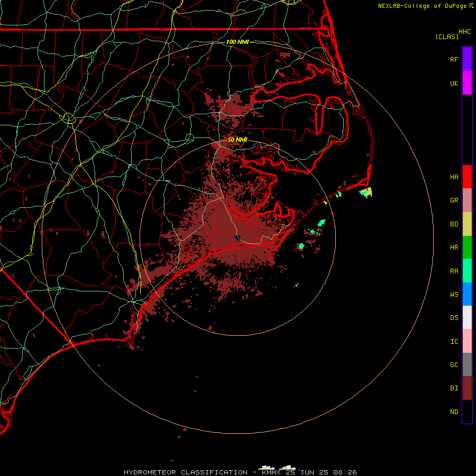This screenshot has height=476, width=476.
Task: Click the [CLAS] legend heading
Action: [x=447, y=36]
